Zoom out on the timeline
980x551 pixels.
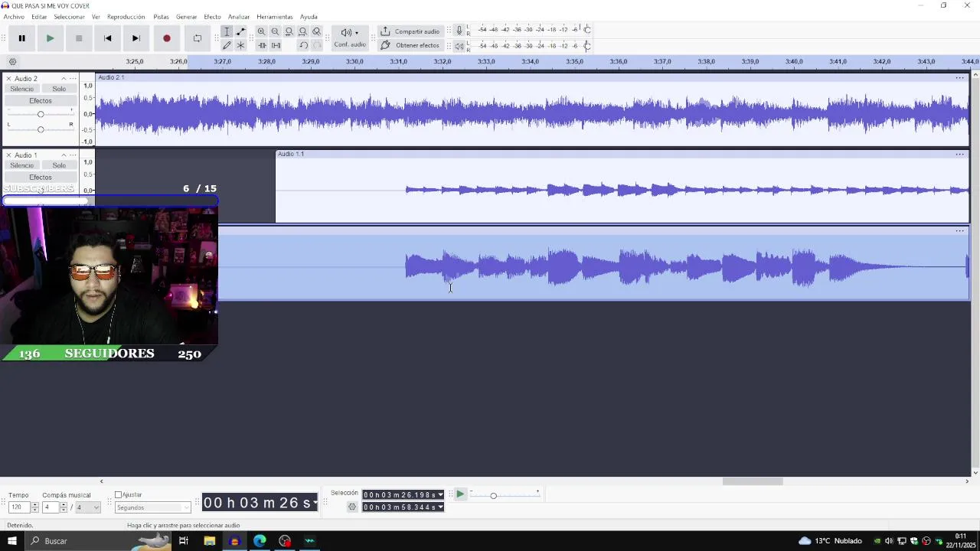(x=275, y=31)
